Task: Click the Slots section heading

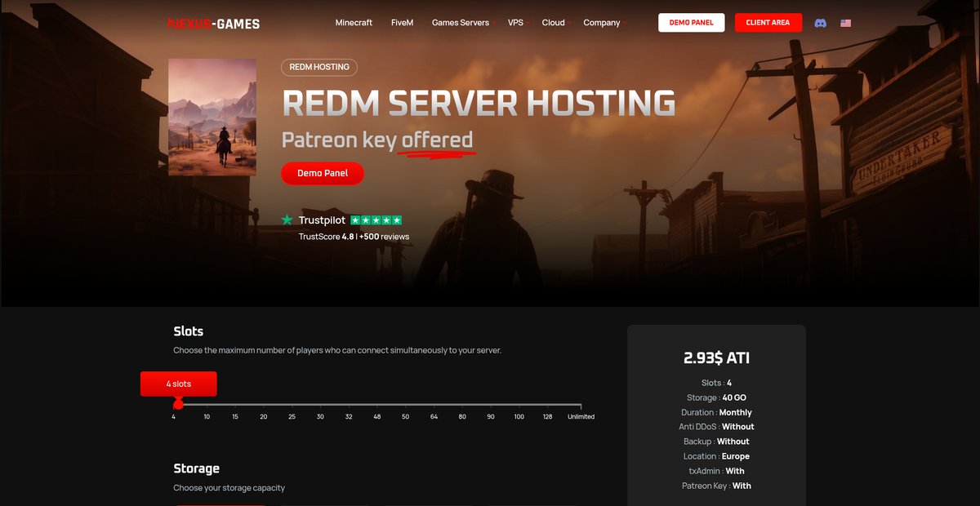Action: tap(189, 331)
